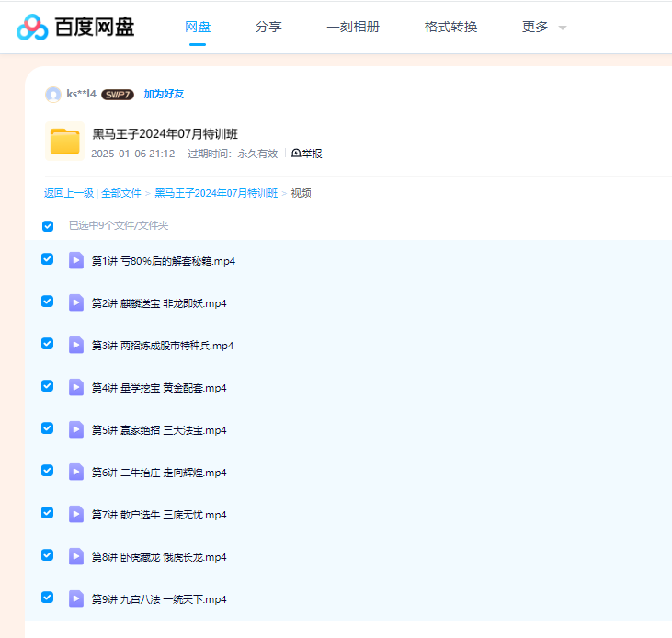
Task: Open 第6讲 二牛抬庄 走向辉煌.mp4
Action: pyautogui.click(x=159, y=473)
